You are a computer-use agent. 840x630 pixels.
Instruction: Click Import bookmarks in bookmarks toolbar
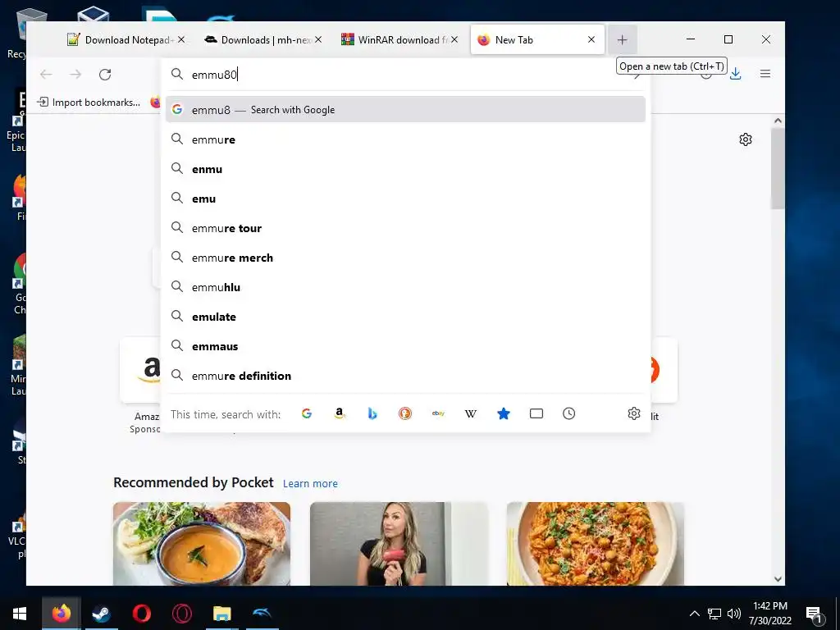pyautogui.click(x=89, y=103)
